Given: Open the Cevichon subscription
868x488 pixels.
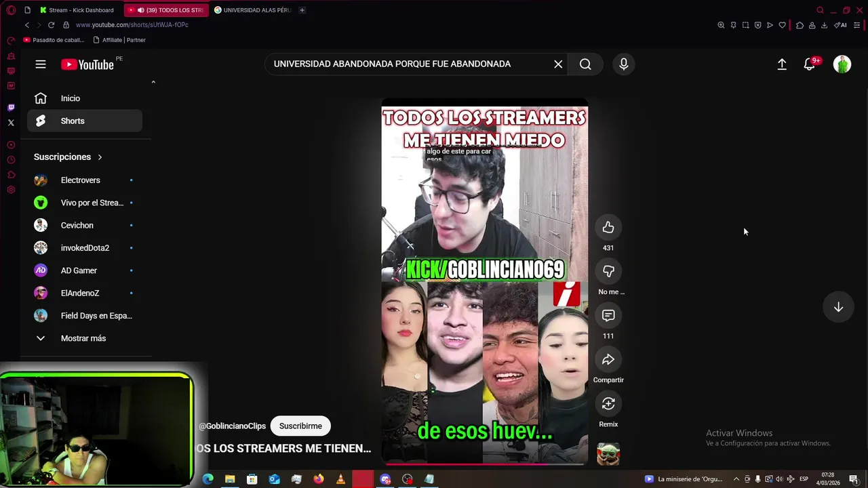Looking at the screenshot, I should [85, 225].
